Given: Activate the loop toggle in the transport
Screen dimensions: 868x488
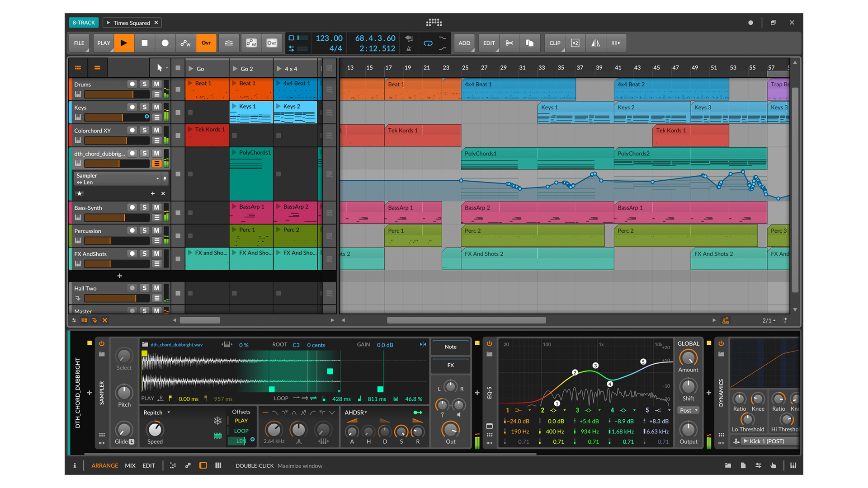Looking at the screenshot, I should (x=428, y=43).
